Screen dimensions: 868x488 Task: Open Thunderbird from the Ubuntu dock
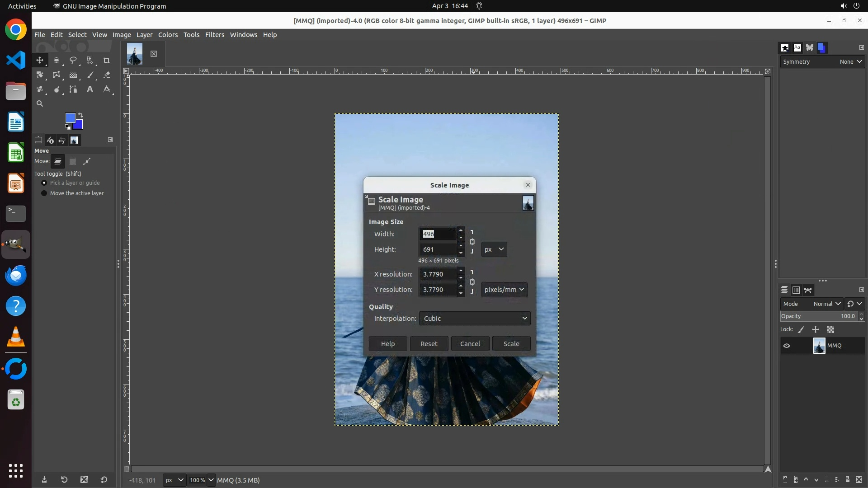click(16, 276)
